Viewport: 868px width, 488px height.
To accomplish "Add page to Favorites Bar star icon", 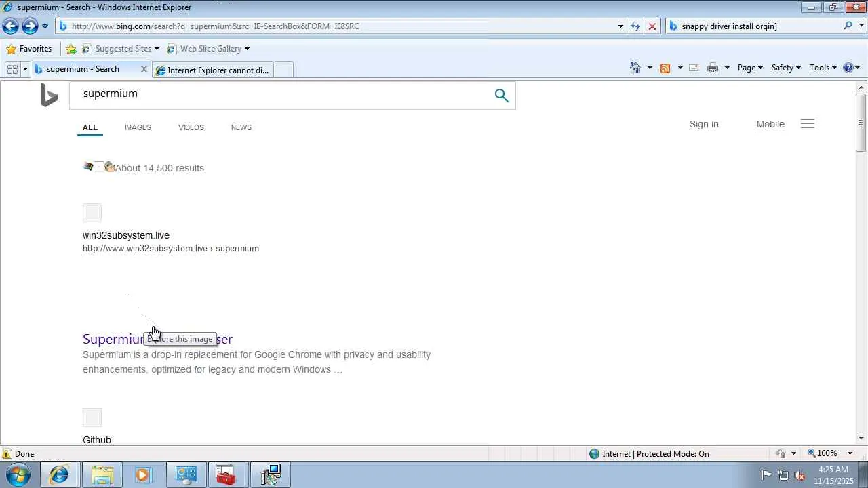I will [x=71, y=49].
